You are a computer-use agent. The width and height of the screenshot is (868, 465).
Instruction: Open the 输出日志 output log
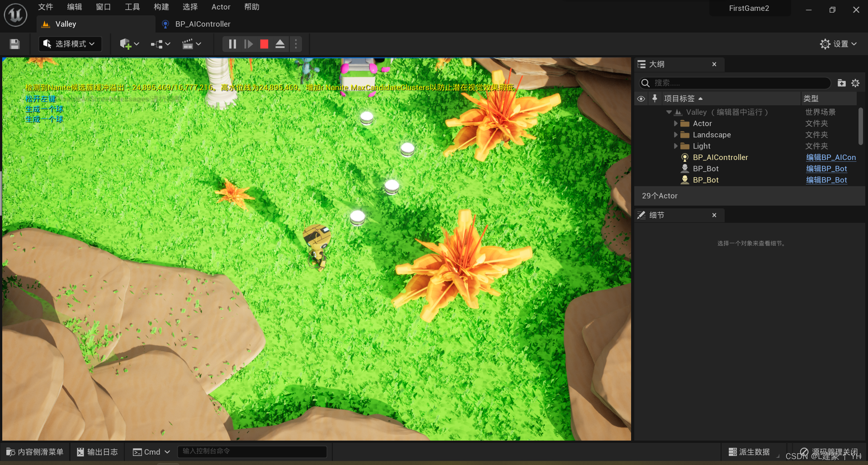coord(97,452)
